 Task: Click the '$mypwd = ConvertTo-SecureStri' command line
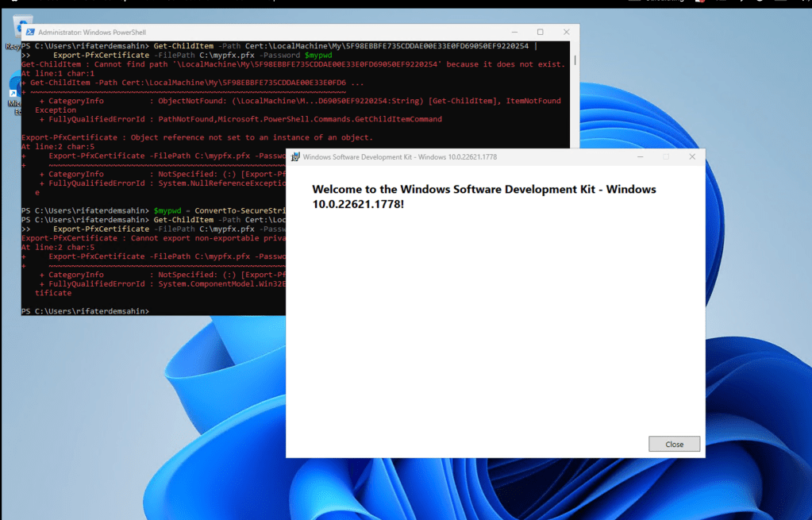[x=154, y=211]
